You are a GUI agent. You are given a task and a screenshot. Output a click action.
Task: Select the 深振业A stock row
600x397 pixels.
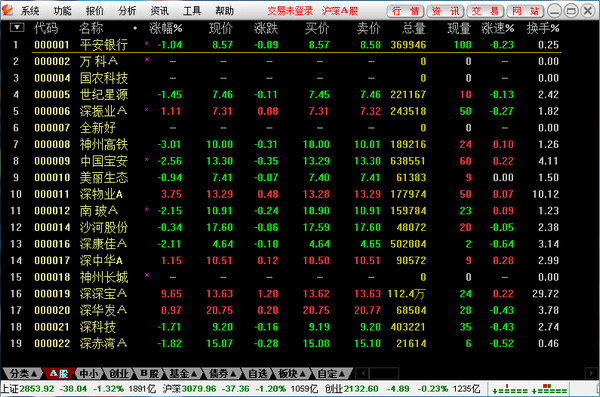click(285, 111)
